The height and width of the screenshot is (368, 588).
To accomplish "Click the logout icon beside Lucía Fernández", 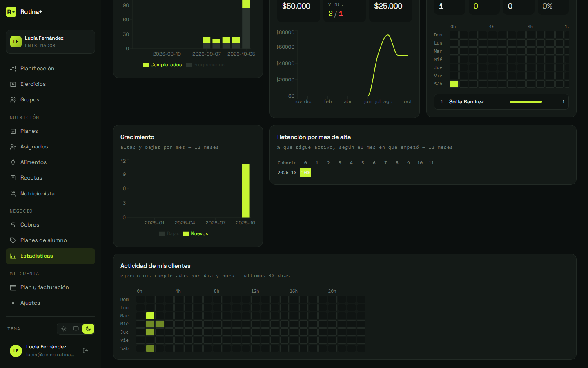I will (86, 350).
